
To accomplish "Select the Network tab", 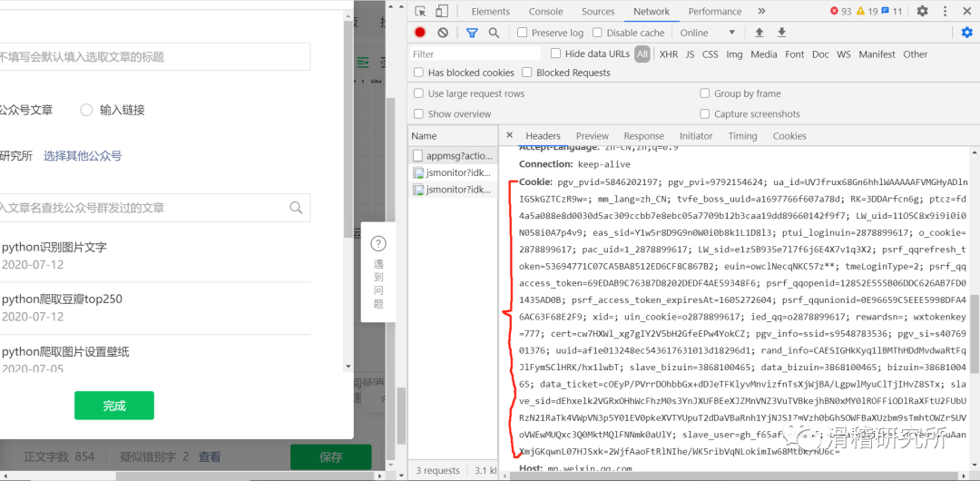I will pyautogui.click(x=652, y=11).
